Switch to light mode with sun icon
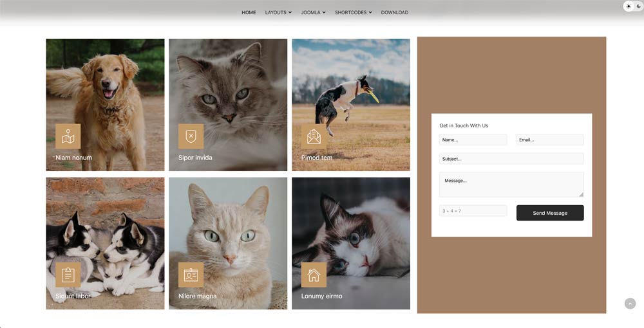Screen dimensions: 644x328 point(629,6)
